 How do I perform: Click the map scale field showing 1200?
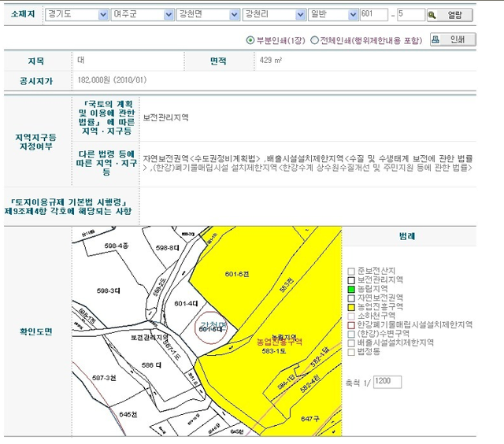[387, 382]
